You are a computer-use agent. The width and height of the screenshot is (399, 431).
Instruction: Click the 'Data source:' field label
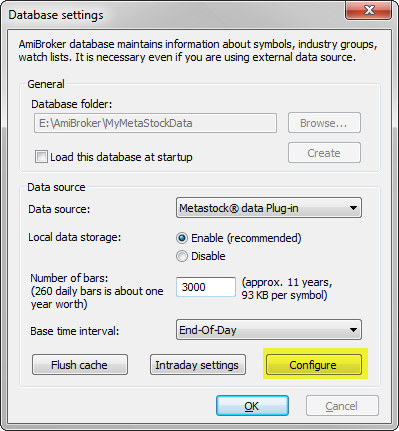tap(59, 209)
